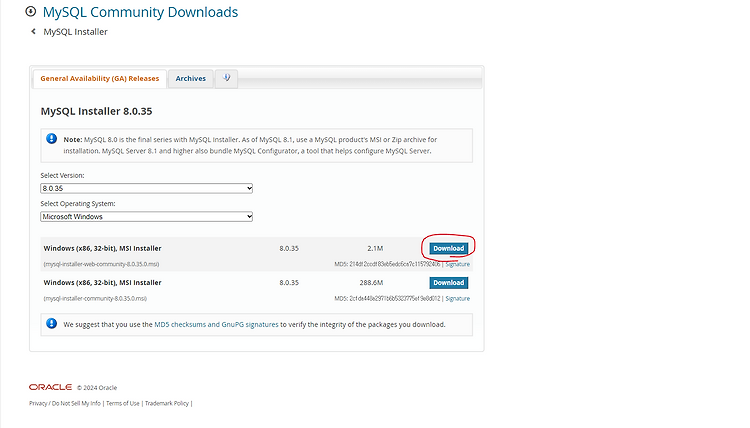Click the mysql-installer-community-8.0.35.0.msi filename
The image size is (750, 428).
coord(95,298)
